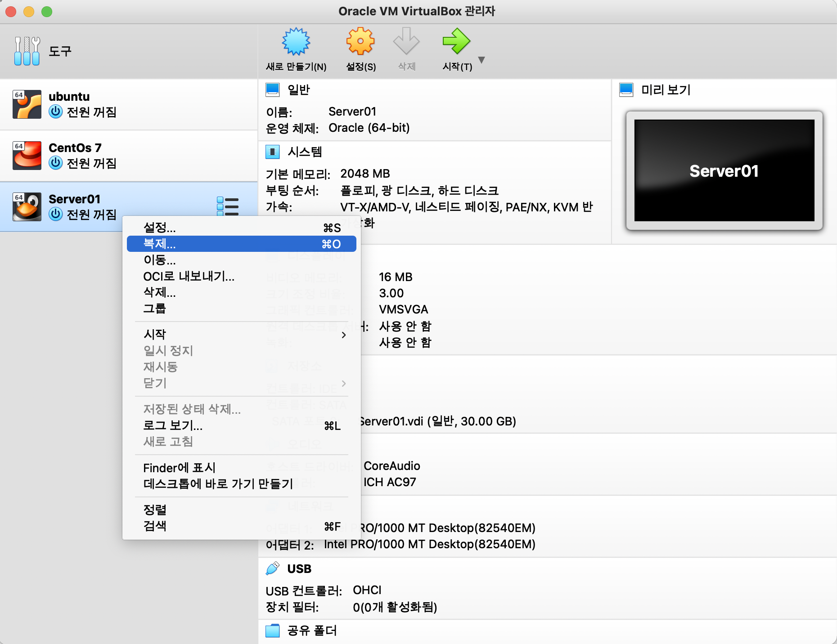Click the Oracle (64-bit) OS value
This screenshot has width=837, height=644.
point(369,128)
